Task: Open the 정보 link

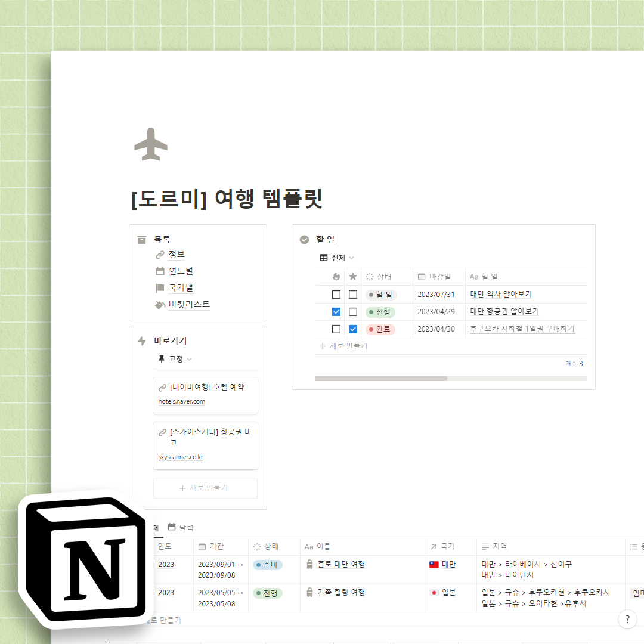Action: 177,255
